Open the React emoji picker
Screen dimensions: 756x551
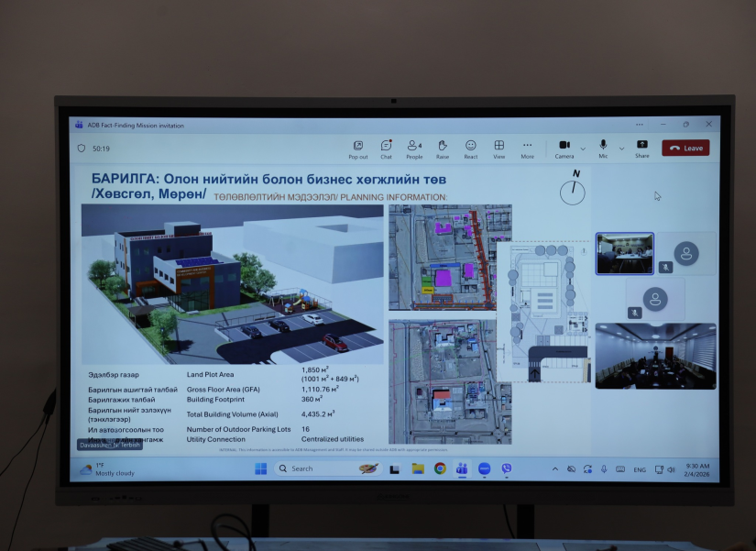pyautogui.click(x=470, y=148)
